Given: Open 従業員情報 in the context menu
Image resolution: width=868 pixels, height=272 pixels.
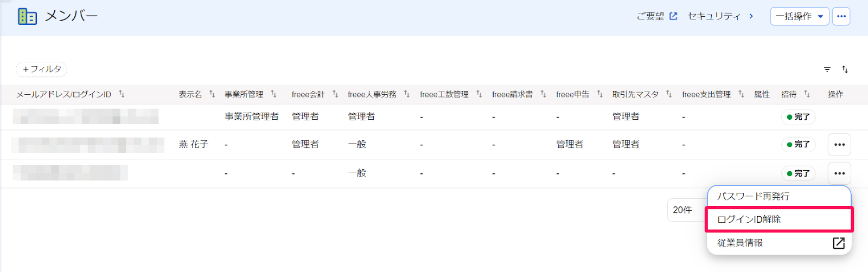Looking at the screenshot, I should point(779,243).
